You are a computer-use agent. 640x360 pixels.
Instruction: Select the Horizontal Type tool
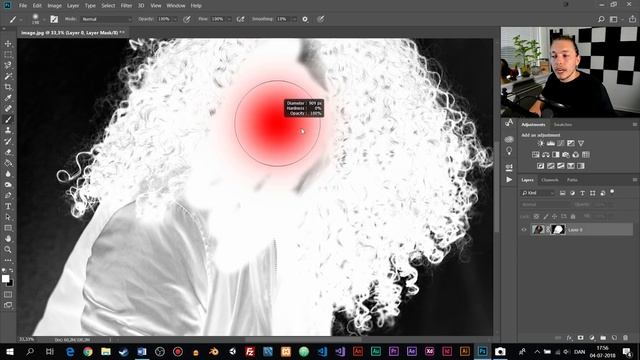tap(8, 206)
